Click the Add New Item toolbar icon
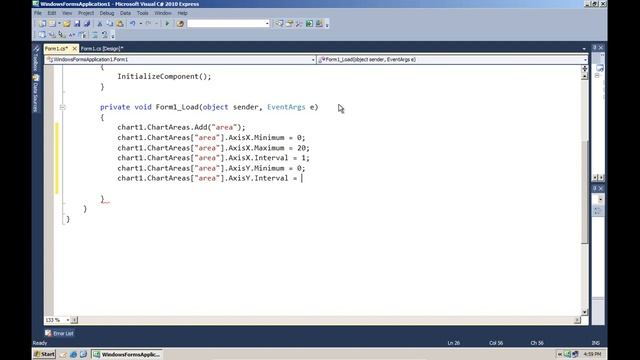 click(x=52, y=24)
